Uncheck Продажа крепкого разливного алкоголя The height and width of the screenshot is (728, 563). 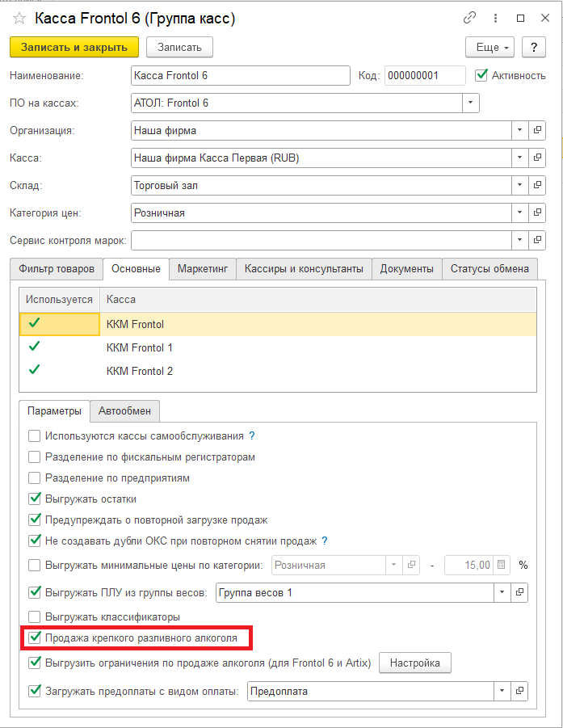(x=35, y=638)
